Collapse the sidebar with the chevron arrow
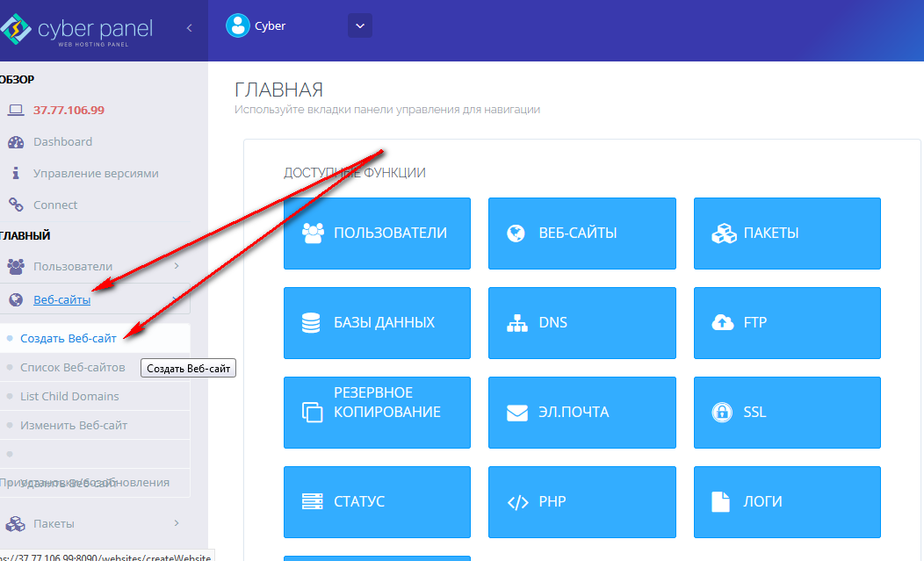This screenshot has width=924, height=561. point(189,28)
